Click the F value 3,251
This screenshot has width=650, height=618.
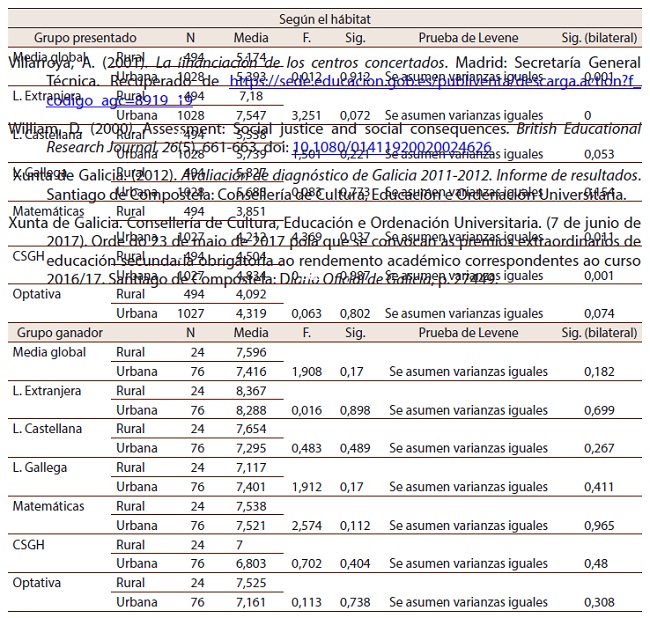click(306, 115)
